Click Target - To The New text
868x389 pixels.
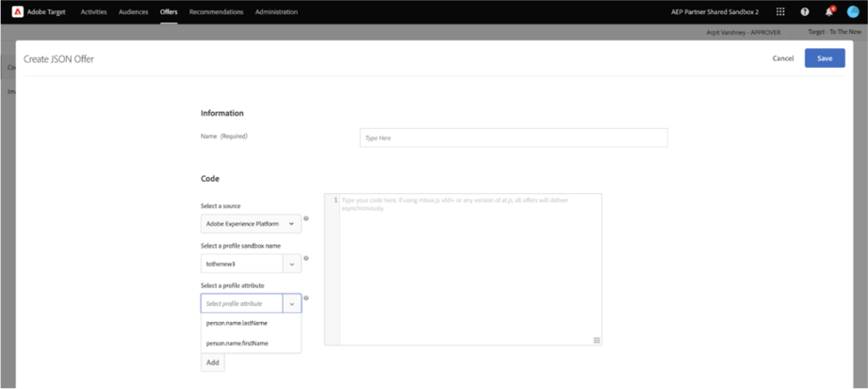[x=834, y=32]
